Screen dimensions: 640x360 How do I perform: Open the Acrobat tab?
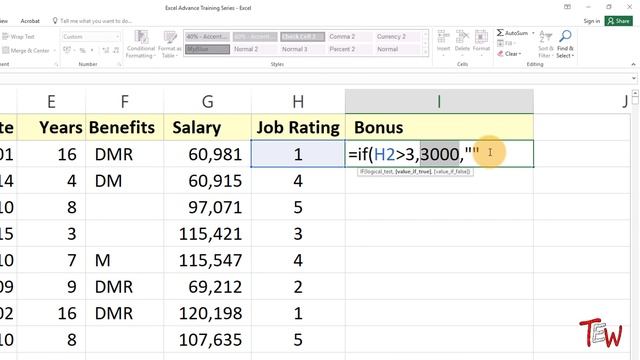[x=30, y=21]
